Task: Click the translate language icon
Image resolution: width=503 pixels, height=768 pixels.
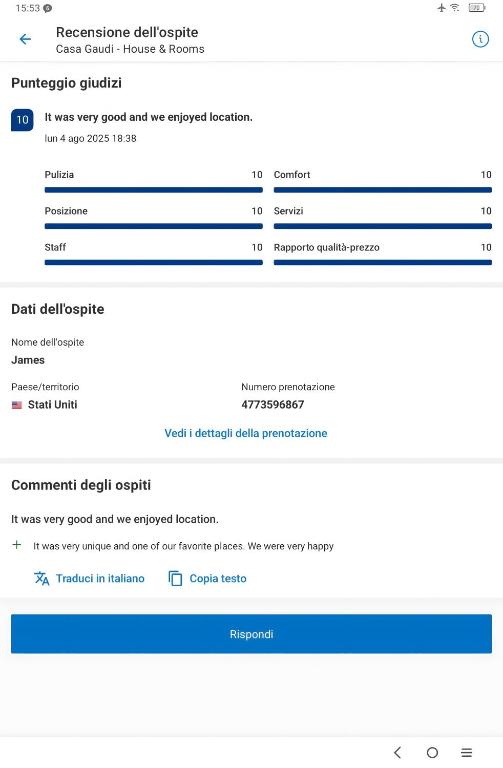Action: [x=41, y=578]
